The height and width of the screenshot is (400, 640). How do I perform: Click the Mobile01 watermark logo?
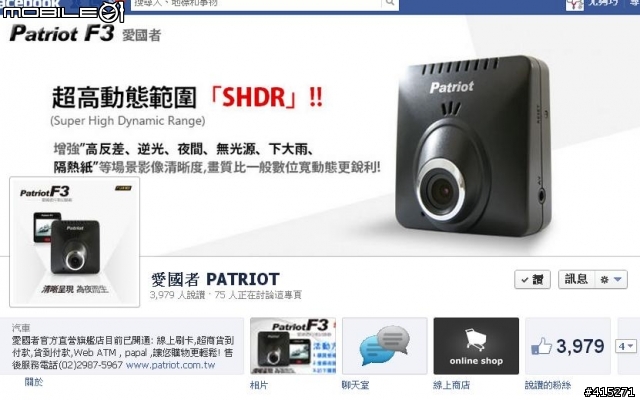pyautogui.click(x=63, y=11)
